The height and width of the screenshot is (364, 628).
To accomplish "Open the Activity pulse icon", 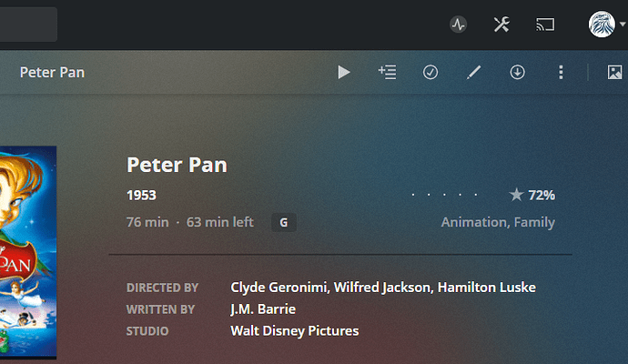I will pyautogui.click(x=458, y=25).
